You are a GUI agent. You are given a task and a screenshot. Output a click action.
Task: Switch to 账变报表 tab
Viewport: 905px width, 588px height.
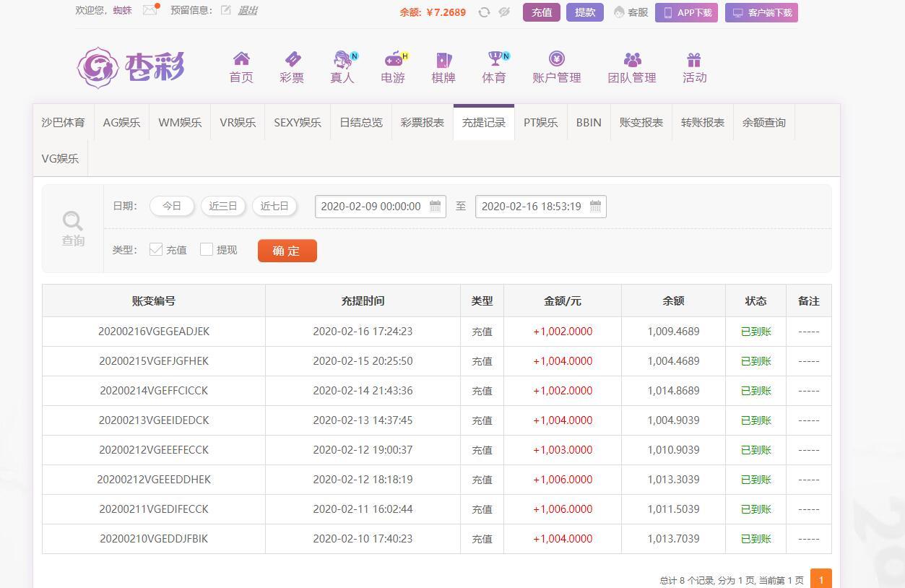click(641, 122)
